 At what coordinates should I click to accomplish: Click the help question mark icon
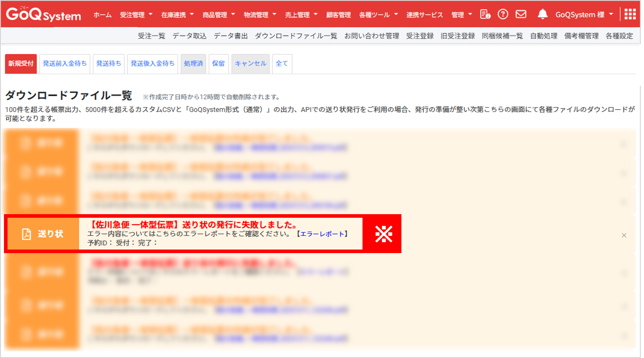click(503, 15)
